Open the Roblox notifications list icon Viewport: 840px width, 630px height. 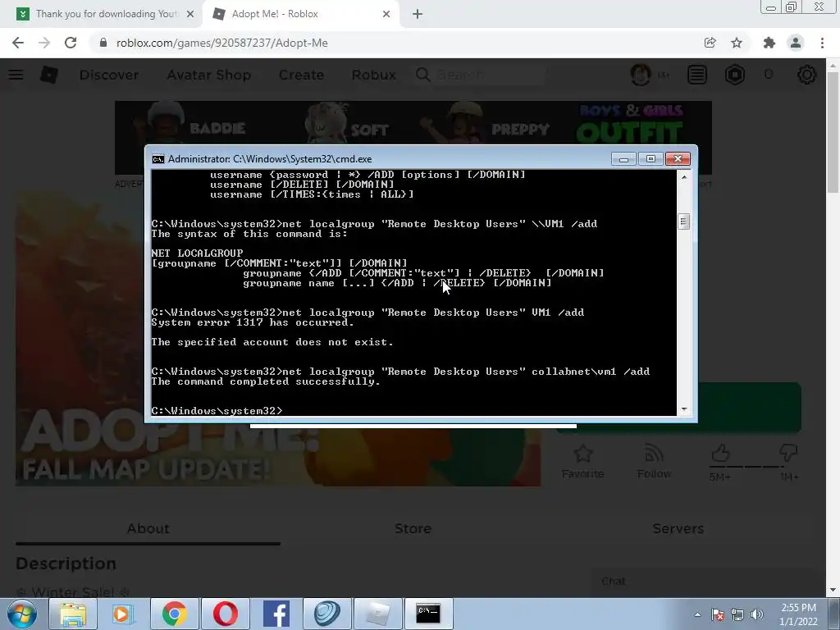697,75
